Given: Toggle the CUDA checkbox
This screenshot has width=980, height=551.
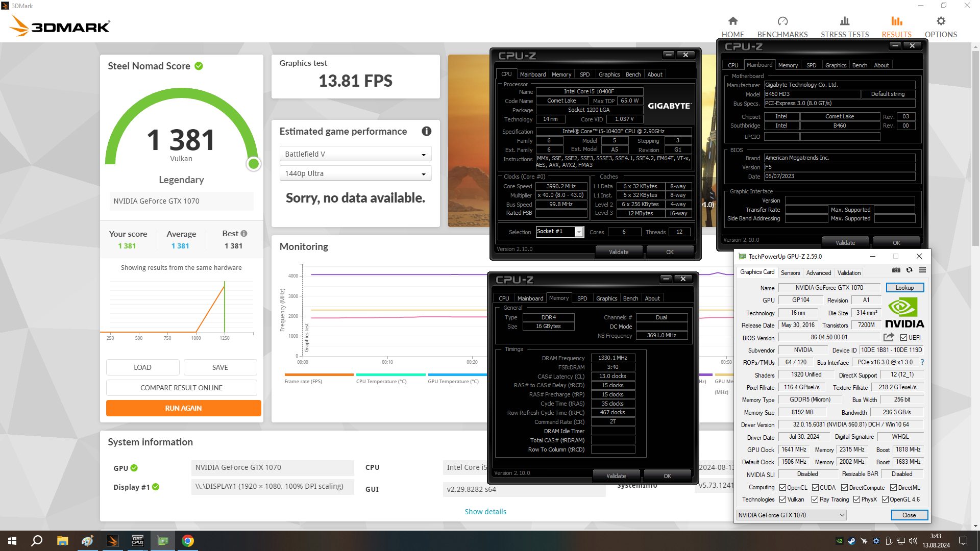Looking at the screenshot, I should pos(815,488).
